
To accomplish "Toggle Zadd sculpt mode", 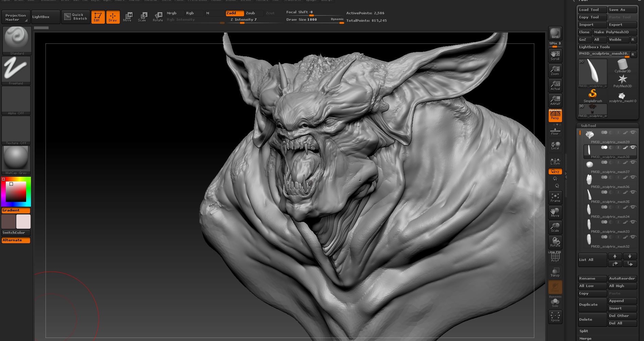I will pos(235,13).
